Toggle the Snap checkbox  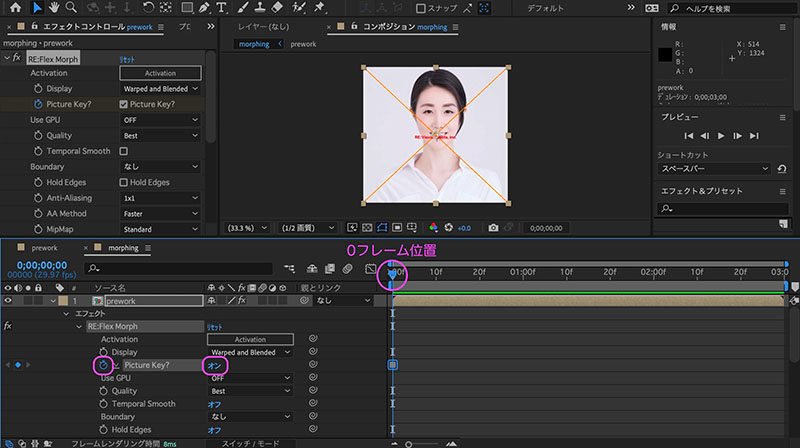pyautogui.click(x=421, y=8)
